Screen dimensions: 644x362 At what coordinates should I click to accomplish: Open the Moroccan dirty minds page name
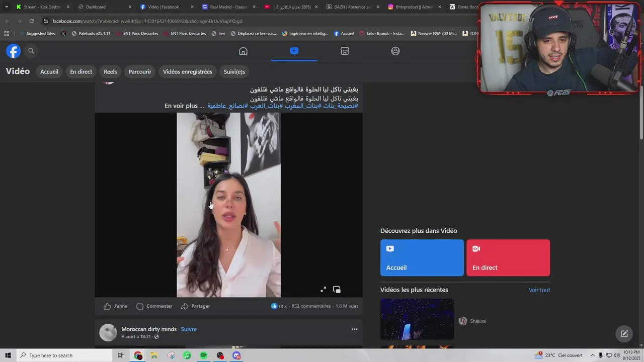click(x=149, y=329)
